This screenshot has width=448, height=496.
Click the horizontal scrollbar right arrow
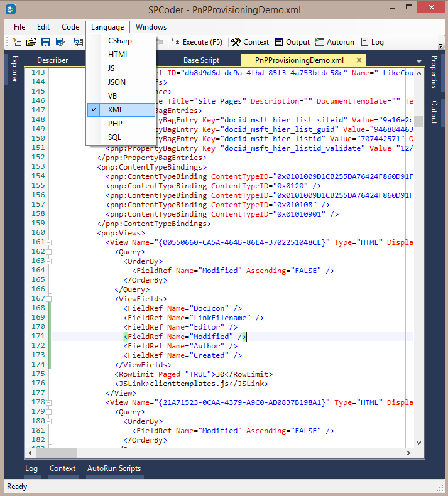pos(408,453)
